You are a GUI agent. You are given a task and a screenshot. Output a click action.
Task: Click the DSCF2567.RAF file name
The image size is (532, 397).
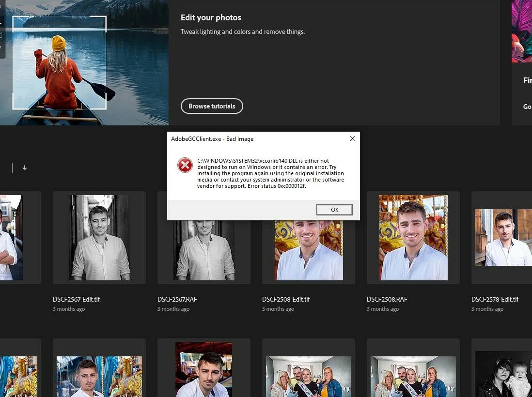tap(177, 299)
